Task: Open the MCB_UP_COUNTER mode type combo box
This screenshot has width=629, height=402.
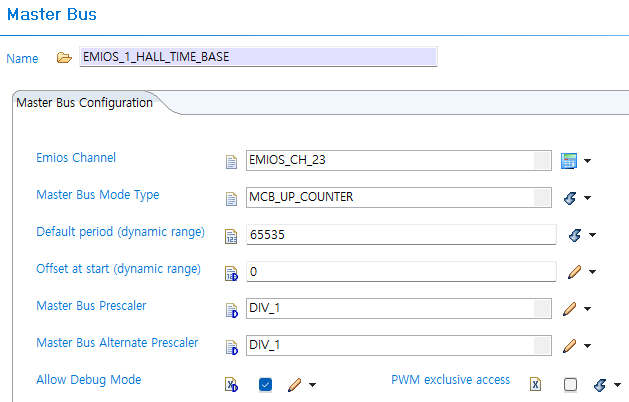Action: (x=399, y=197)
